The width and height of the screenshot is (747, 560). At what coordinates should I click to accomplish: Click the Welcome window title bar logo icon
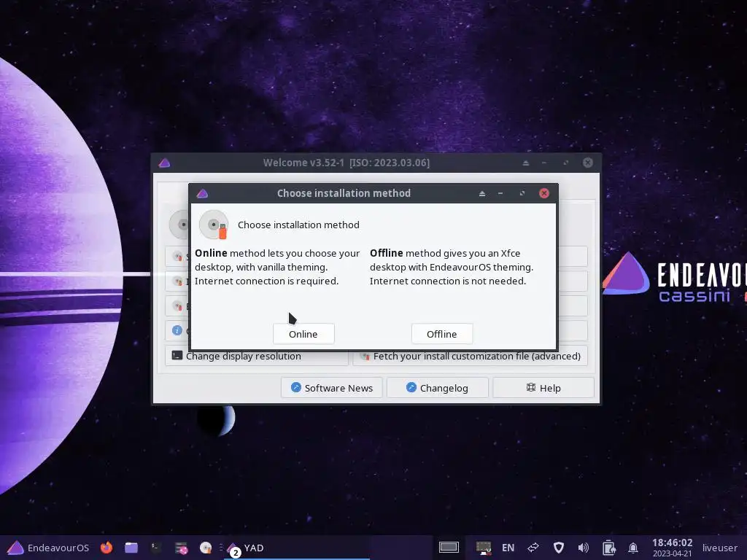click(x=164, y=163)
